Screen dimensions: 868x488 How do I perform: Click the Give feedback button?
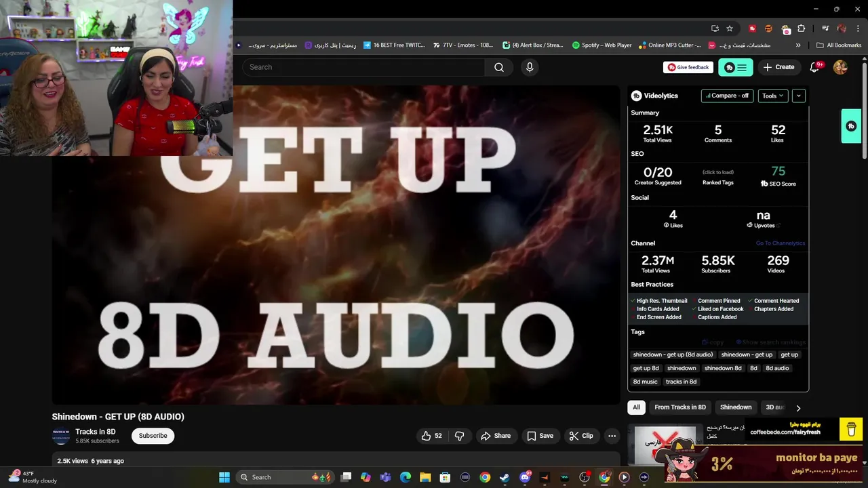pos(688,67)
